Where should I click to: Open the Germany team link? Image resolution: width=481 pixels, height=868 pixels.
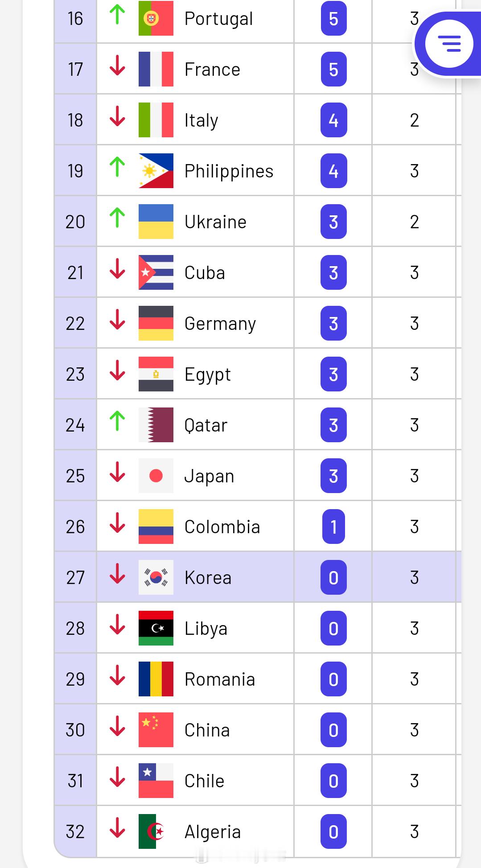coord(220,324)
